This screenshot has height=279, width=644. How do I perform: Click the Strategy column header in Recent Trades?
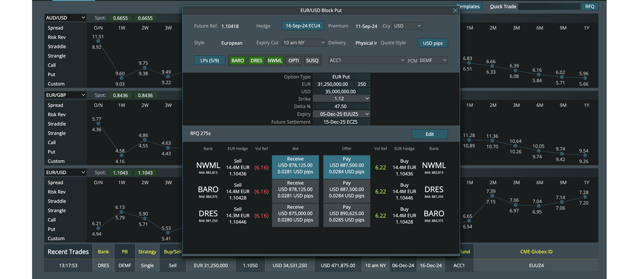pyautogui.click(x=147, y=252)
